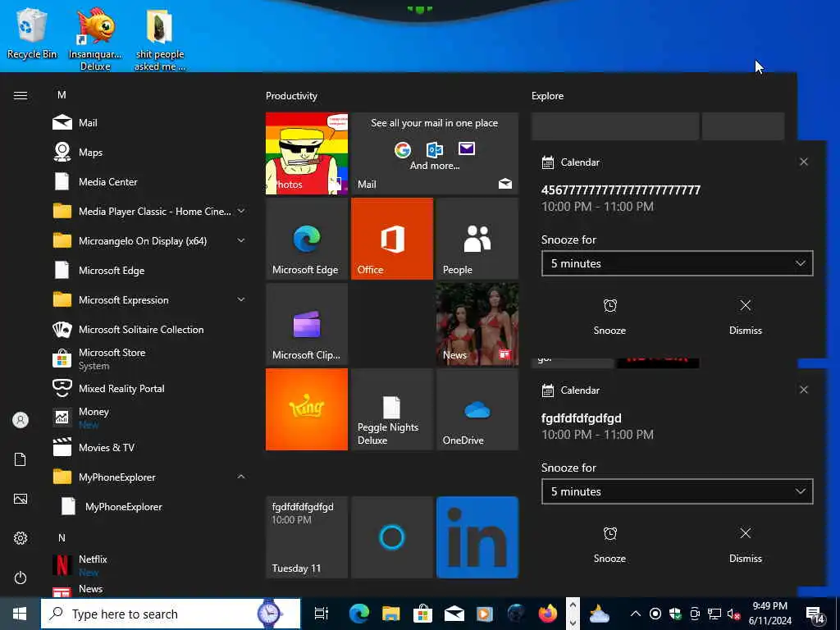
Task: Snooze the fgdfdfdfgdfgd reminder
Action: (x=609, y=545)
